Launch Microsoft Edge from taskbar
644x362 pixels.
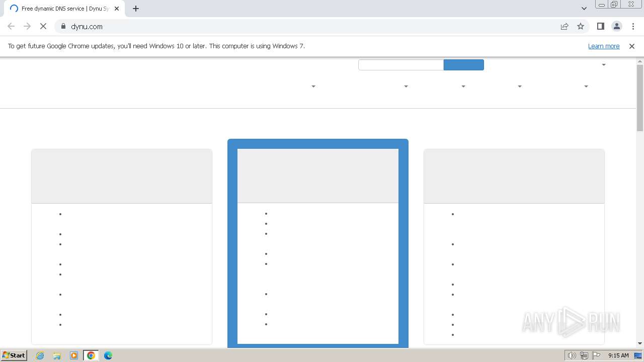tap(108, 355)
